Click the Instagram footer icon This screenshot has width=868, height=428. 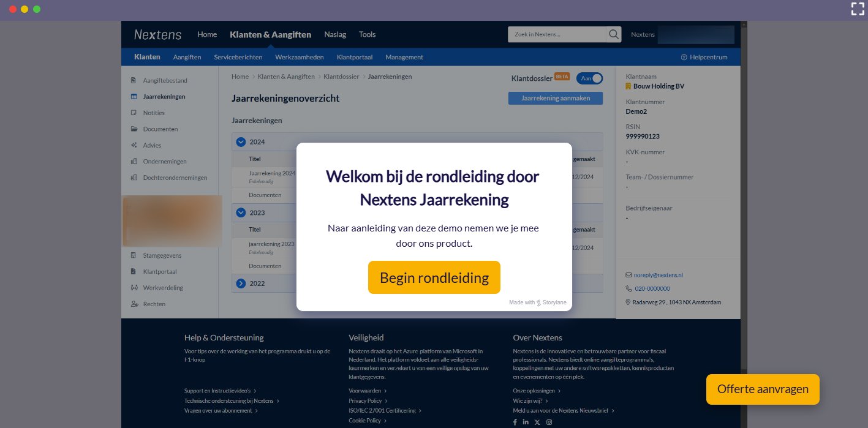pos(549,422)
